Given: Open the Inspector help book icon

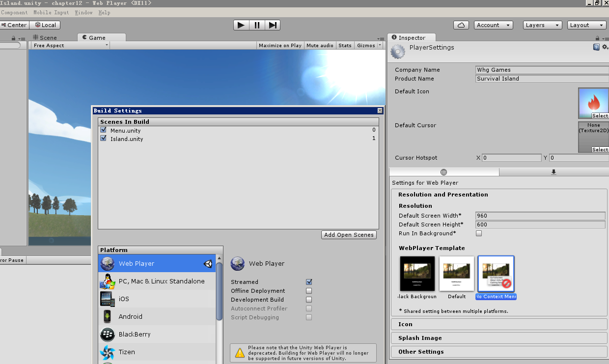Looking at the screenshot, I should pyautogui.click(x=596, y=47).
